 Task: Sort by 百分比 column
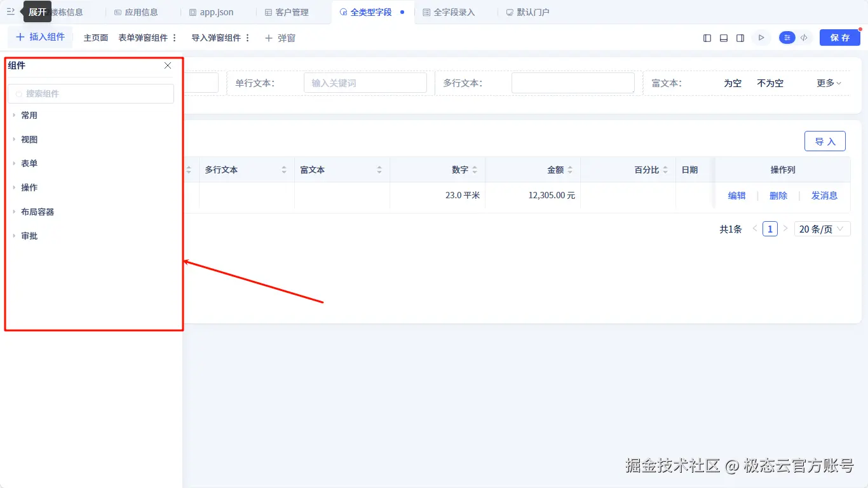665,170
